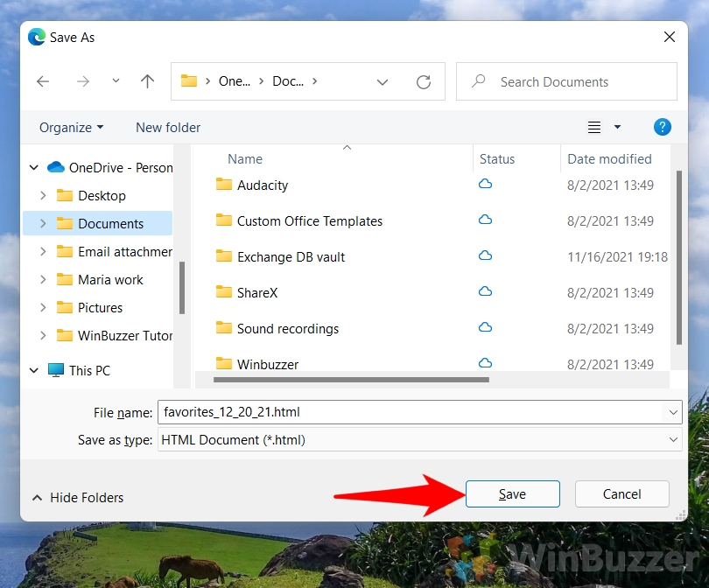Click cloud status icon for Custom Office Templates

click(x=485, y=220)
